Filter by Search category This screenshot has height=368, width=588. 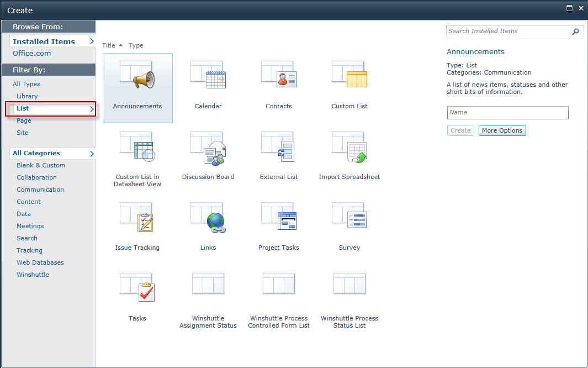[x=27, y=238]
